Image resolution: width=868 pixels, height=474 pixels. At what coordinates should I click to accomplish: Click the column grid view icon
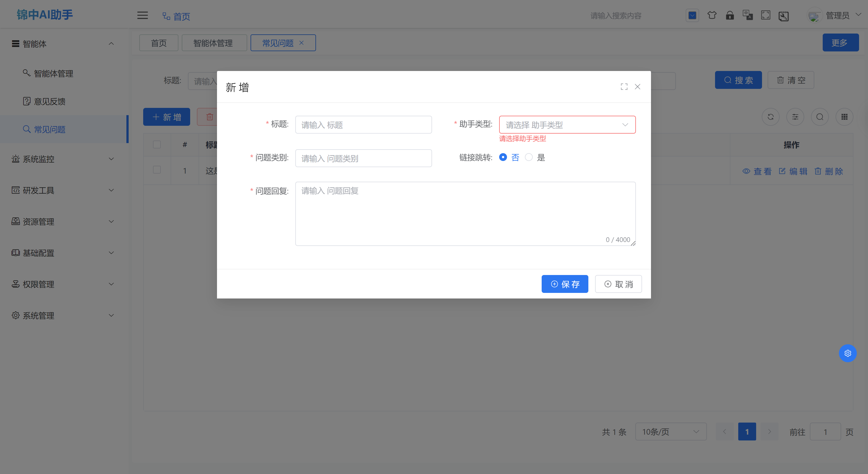pos(844,117)
